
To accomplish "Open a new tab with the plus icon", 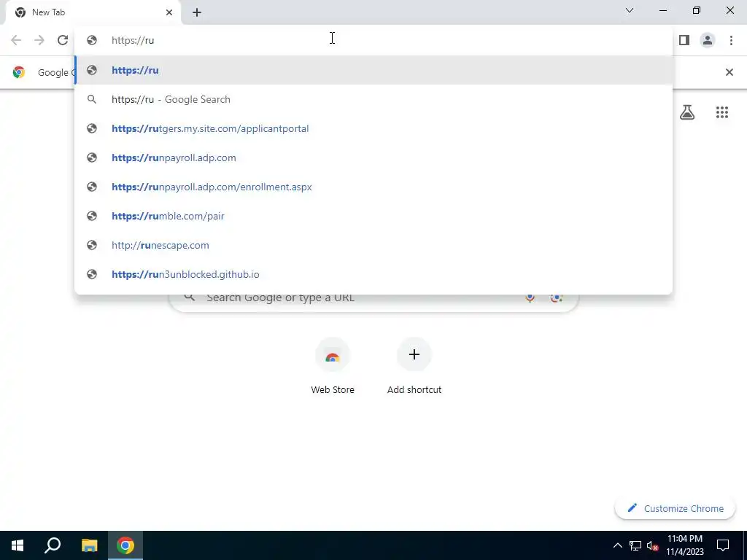I will tap(197, 12).
